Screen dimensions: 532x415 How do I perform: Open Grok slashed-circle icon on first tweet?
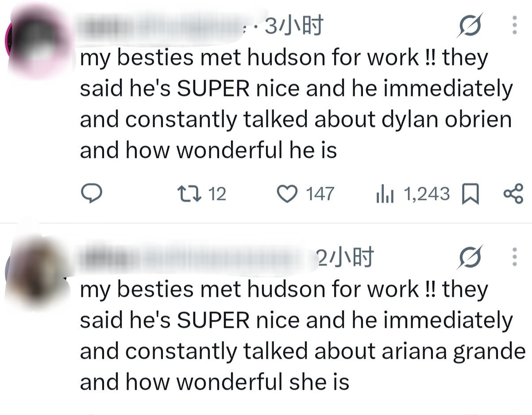coord(470,27)
